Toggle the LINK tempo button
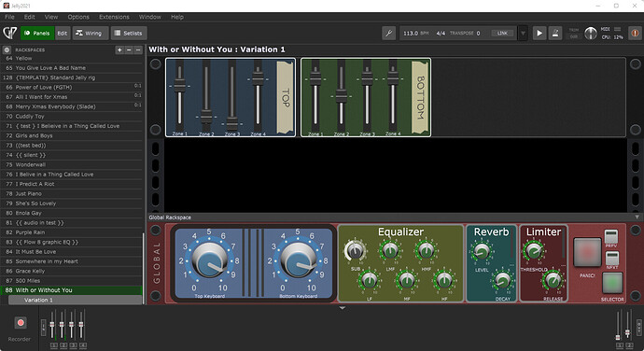Screen dimensions: 644x351 click(502, 34)
